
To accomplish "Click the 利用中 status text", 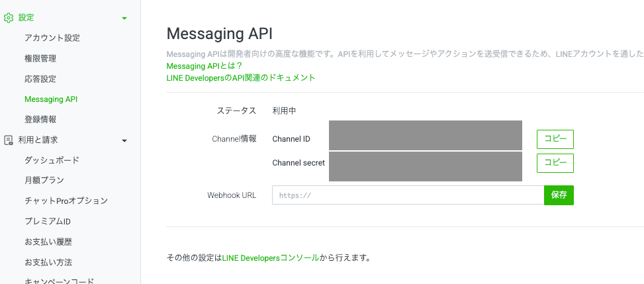I will coord(284,111).
